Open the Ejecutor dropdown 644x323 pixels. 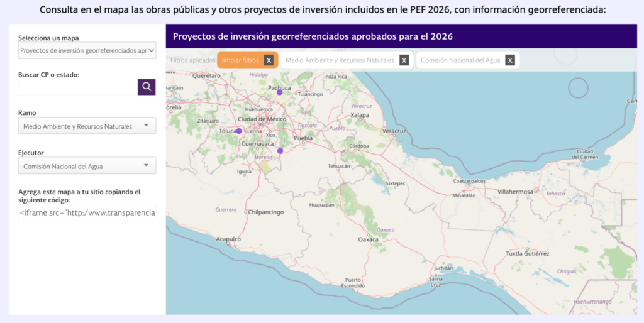click(x=87, y=167)
